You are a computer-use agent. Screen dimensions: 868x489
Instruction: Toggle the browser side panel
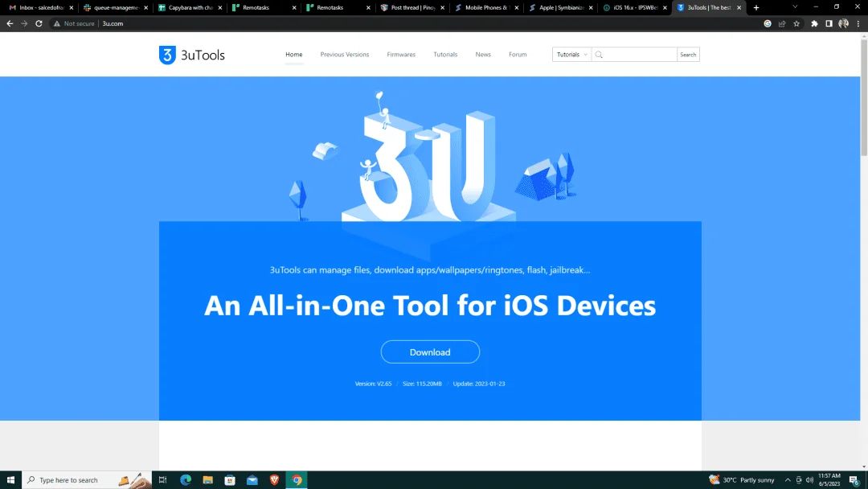click(829, 23)
